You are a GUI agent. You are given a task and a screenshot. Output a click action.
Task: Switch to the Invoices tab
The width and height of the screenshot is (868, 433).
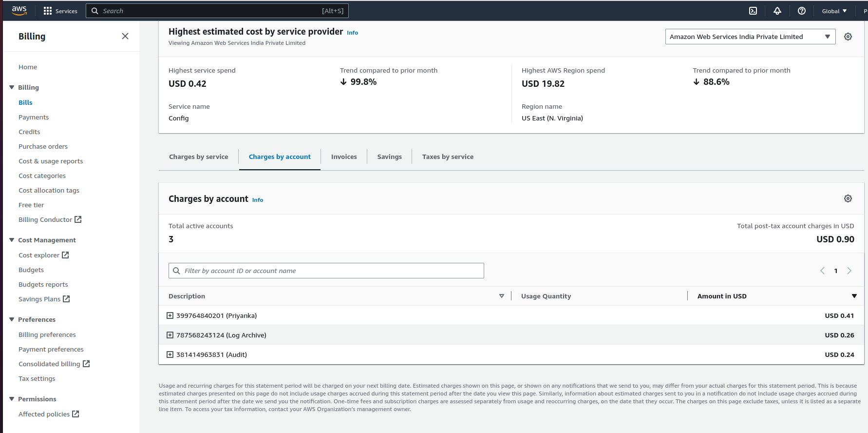pos(344,157)
